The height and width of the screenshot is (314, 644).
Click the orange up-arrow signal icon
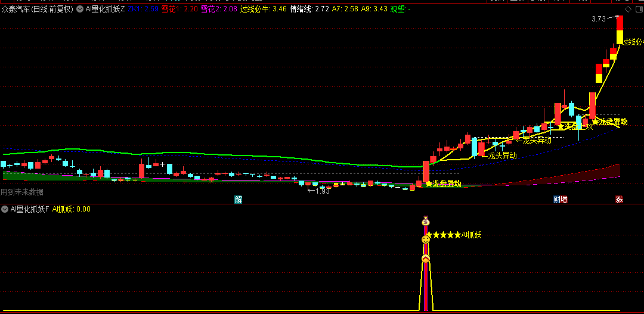pyautogui.click(x=426, y=259)
